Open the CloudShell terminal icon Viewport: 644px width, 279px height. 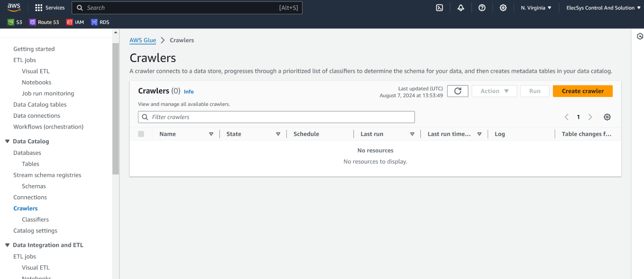click(x=439, y=8)
